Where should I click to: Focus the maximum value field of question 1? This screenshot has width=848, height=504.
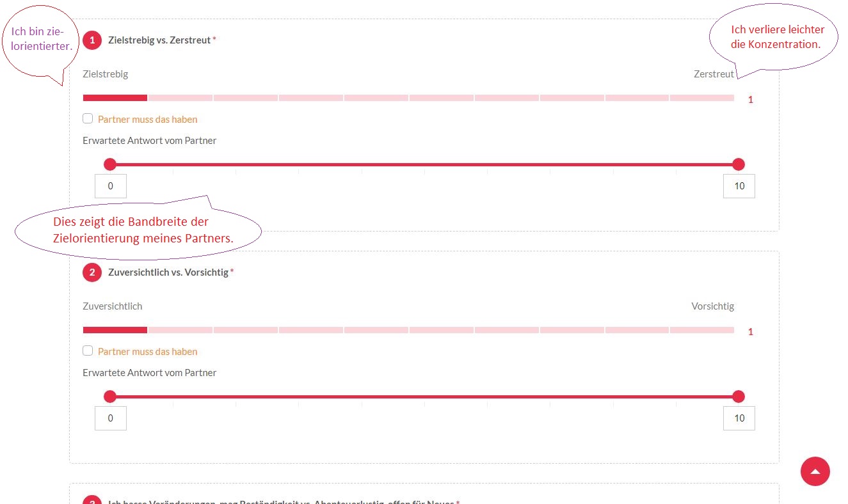tap(739, 186)
